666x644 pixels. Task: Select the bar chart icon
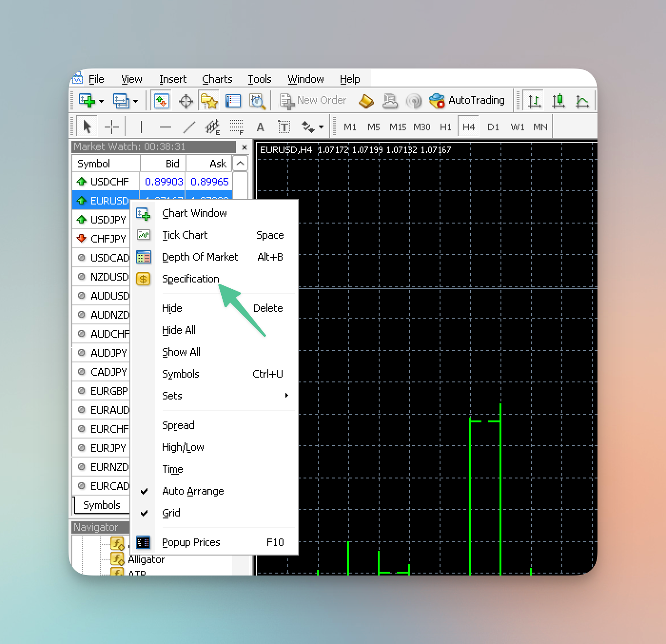coord(534,101)
